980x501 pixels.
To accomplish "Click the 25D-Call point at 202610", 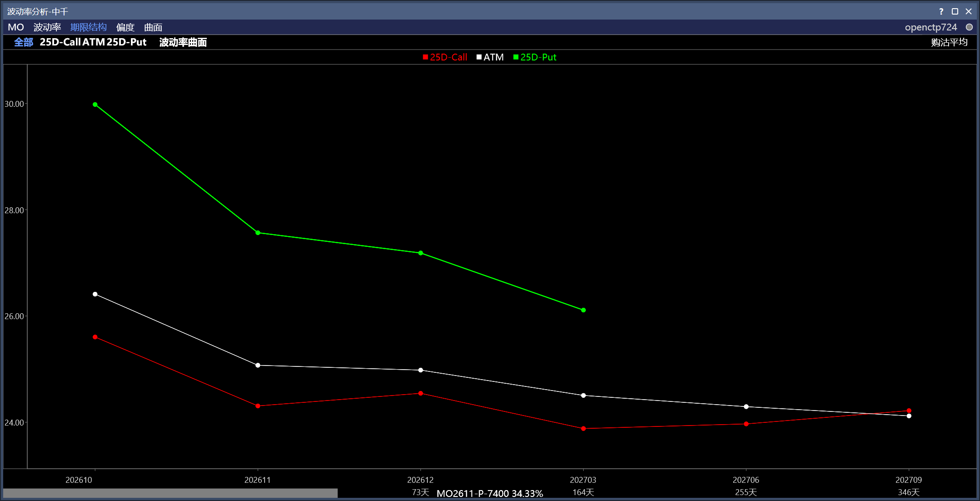I will [x=95, y=337].
